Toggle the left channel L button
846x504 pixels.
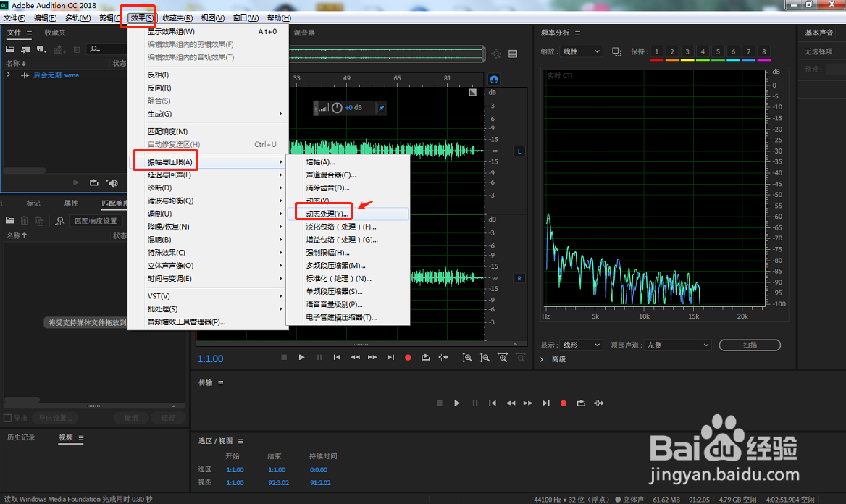click(x=519, y=151)
